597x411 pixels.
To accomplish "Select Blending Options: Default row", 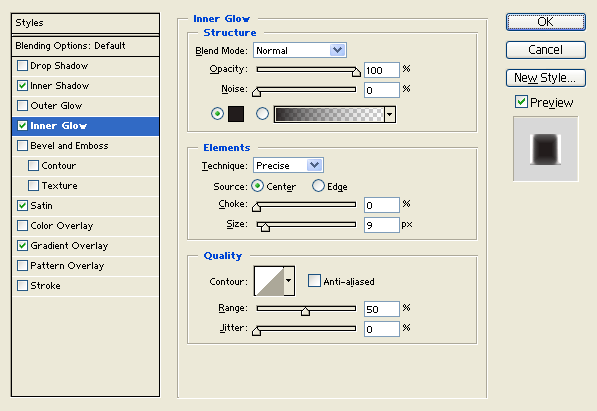I will [86, 46].
